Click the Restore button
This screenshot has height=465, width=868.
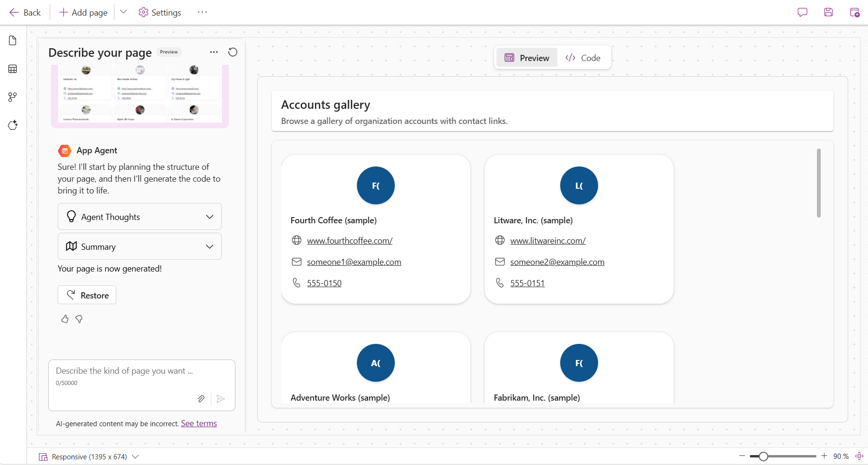[87, 295]
